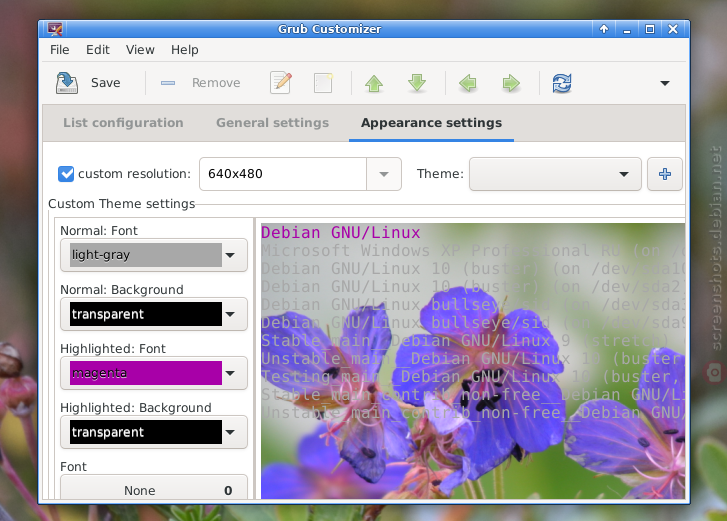
Task: Open the View menu
Action: 140,50
